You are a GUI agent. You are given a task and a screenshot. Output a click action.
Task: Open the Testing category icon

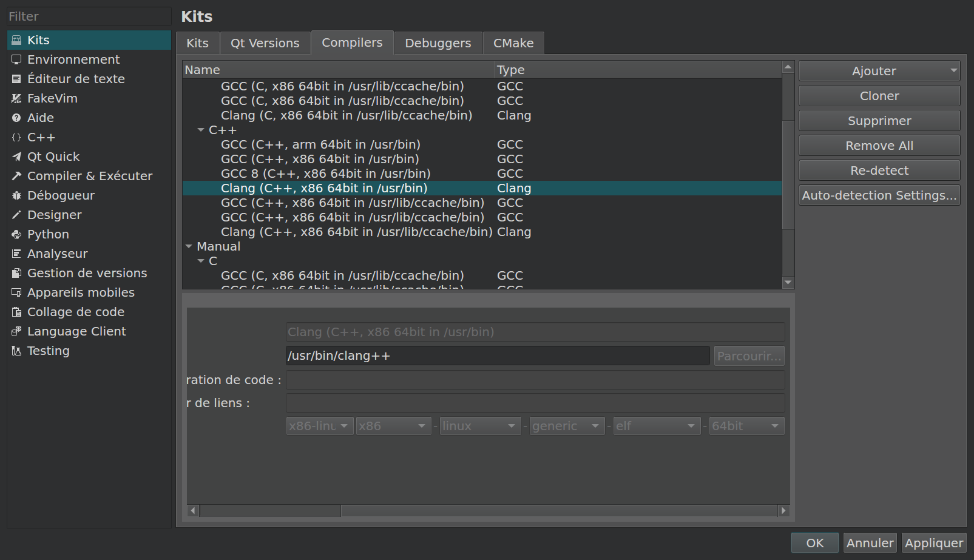tap(16, 351)
